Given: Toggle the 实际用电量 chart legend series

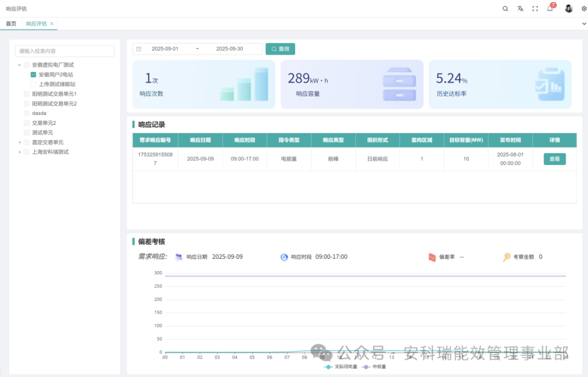Looking at the screenshot, I should pos(341,367).
